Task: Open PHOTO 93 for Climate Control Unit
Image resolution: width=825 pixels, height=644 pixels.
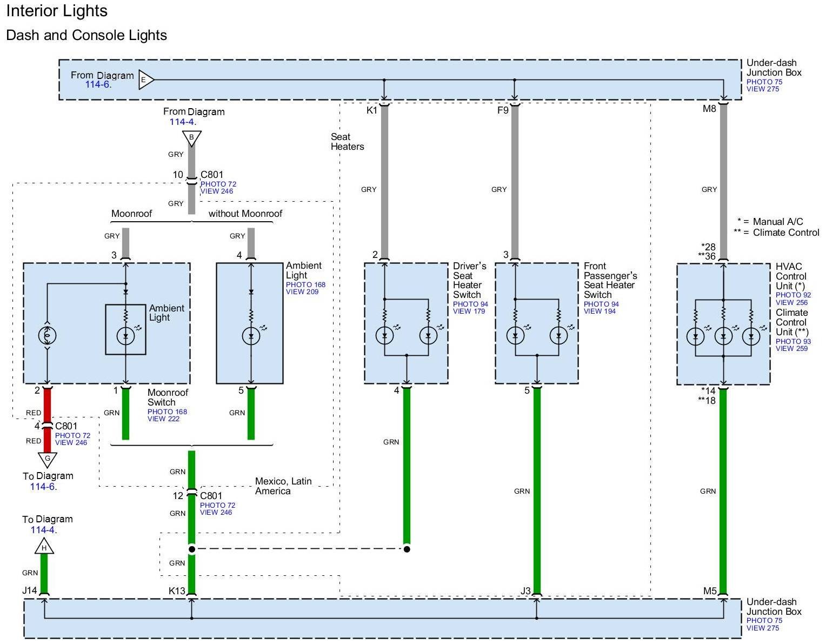Action: [x=794, y=342]
